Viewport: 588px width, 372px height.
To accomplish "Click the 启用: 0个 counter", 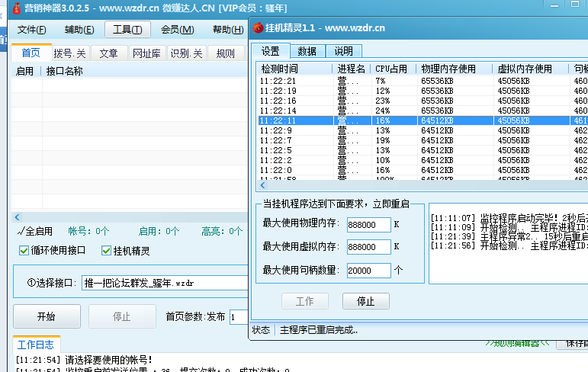I will 159,232.
